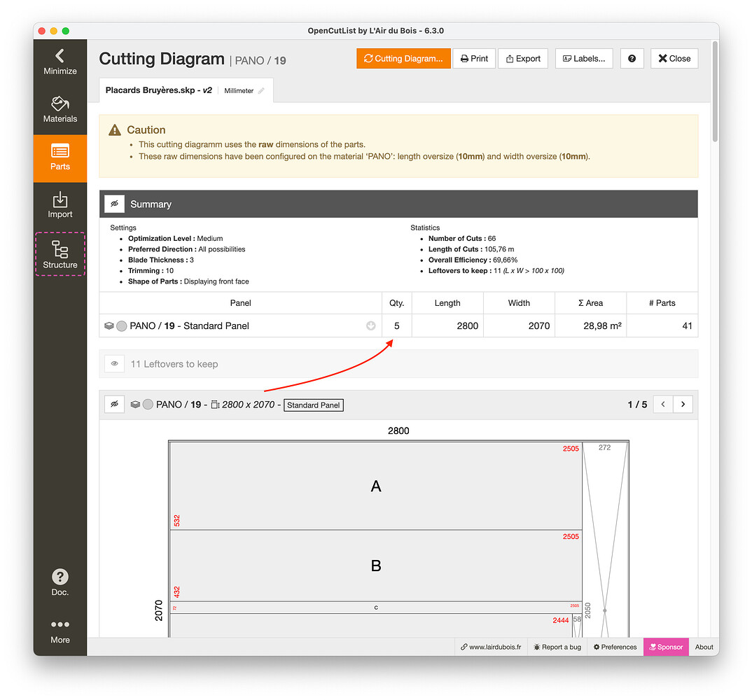Open the More options in the sidebar
The width and height of the screenshot is (752, 700).
[x=60, y=630]
